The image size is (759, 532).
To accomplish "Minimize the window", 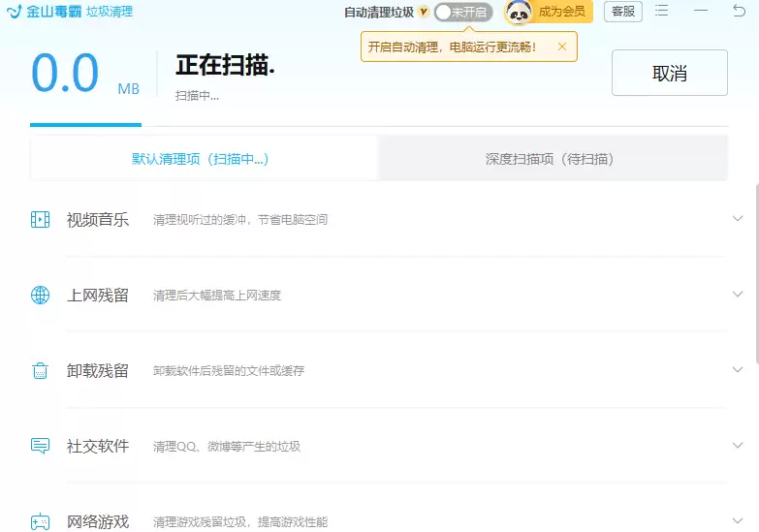I will point(701,11).
